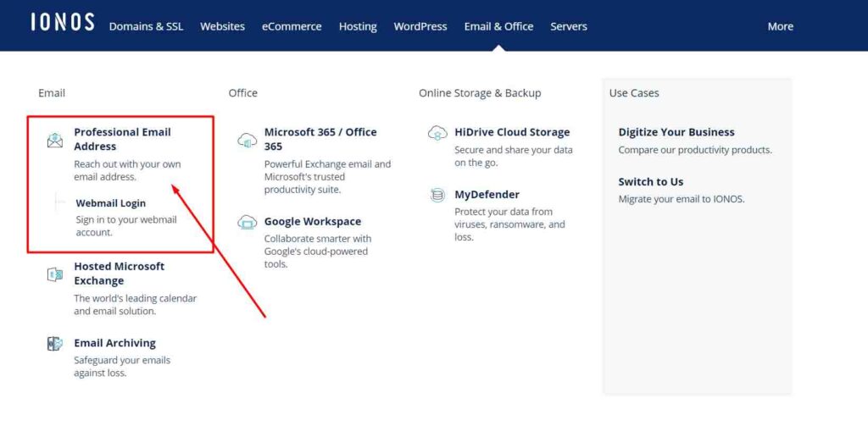The height and width of the screenshot is (426, 868).
Task: Click the IONOS logo
Action: [x=63, y=22]
